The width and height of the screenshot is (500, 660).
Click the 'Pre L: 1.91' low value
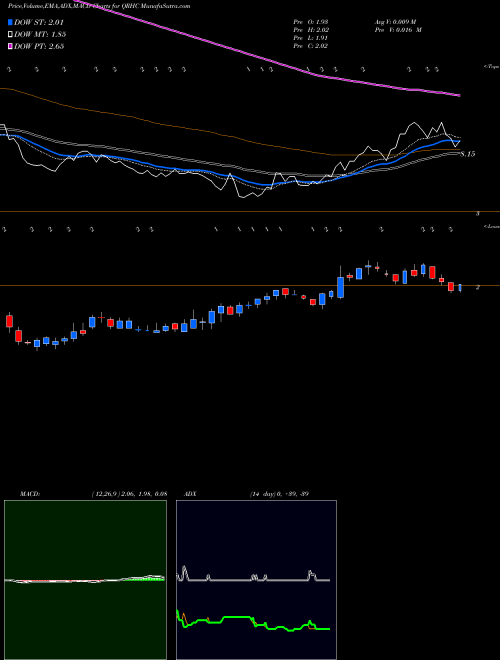click(x=311, y=38)
